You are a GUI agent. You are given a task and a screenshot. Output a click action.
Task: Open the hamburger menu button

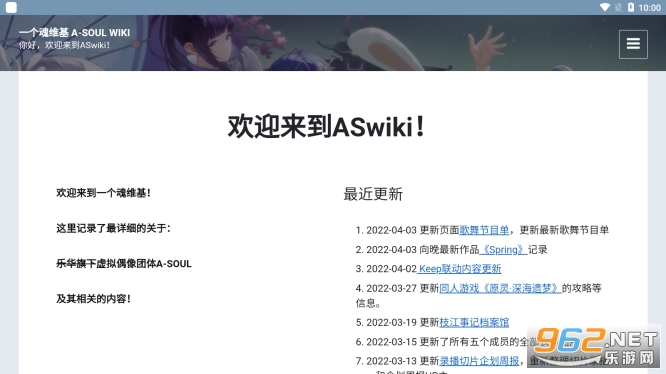(x=633, y=44)
